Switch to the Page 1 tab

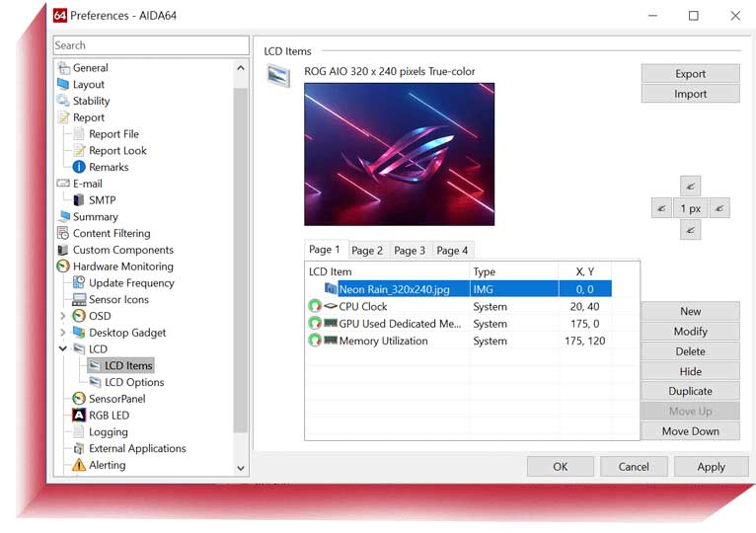tap(325, 250)
